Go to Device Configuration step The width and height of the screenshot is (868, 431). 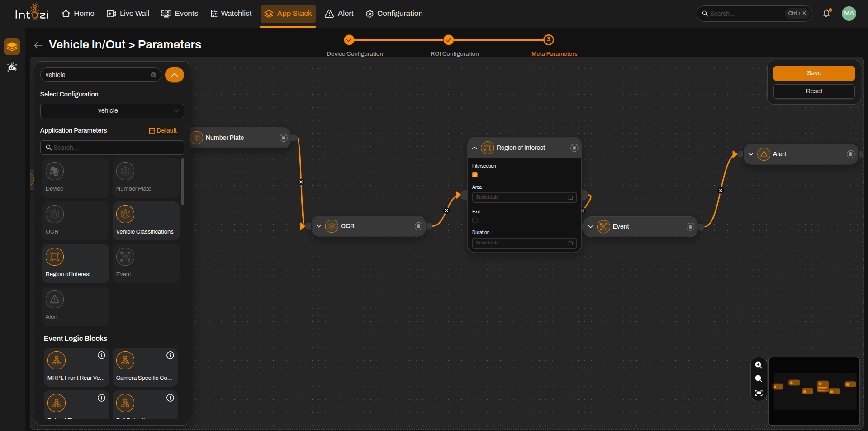point(349,40)
